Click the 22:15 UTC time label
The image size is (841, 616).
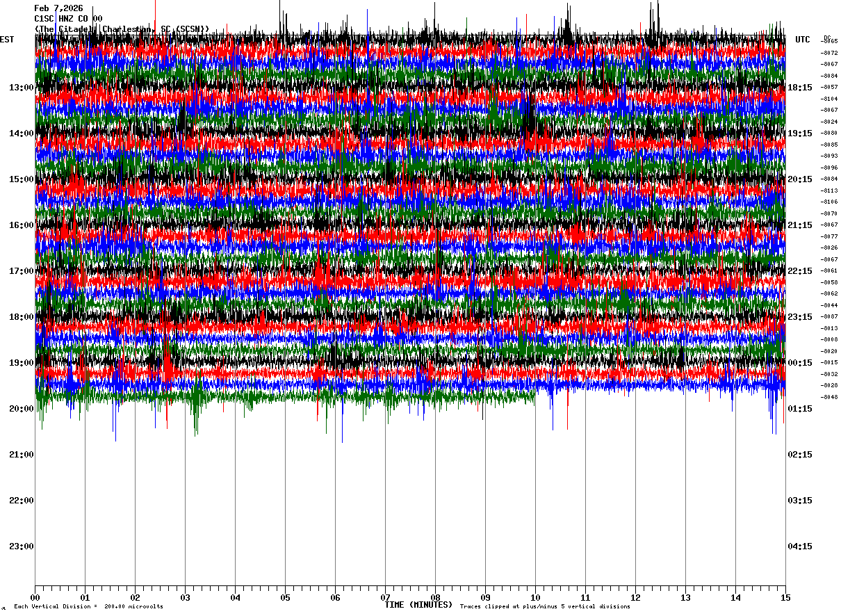coord(800,271)
